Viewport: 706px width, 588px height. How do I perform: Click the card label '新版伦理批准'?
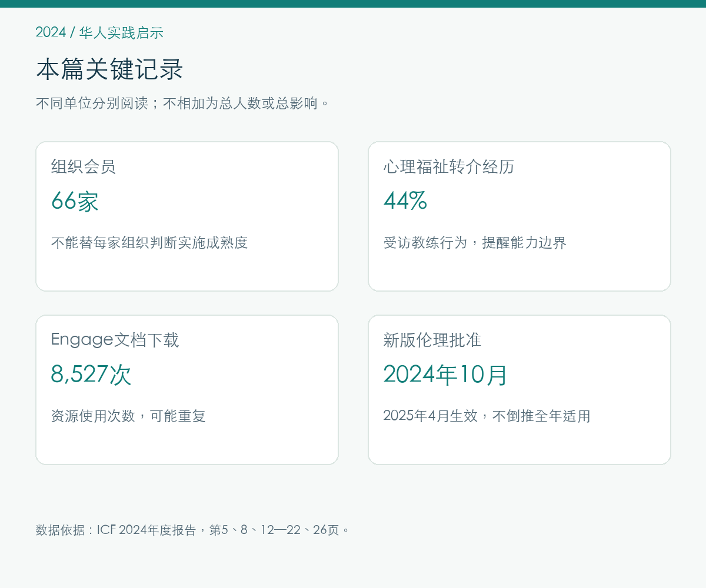432,340
